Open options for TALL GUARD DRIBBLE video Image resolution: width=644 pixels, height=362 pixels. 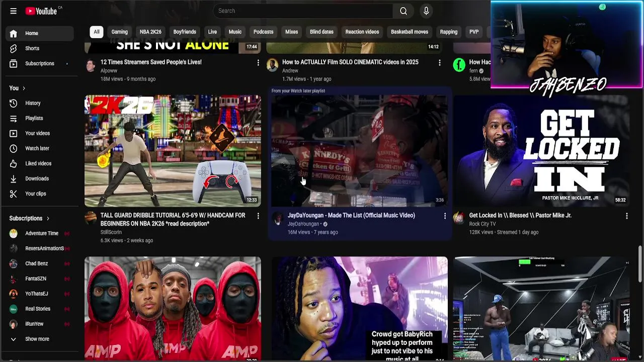[258, 216]
